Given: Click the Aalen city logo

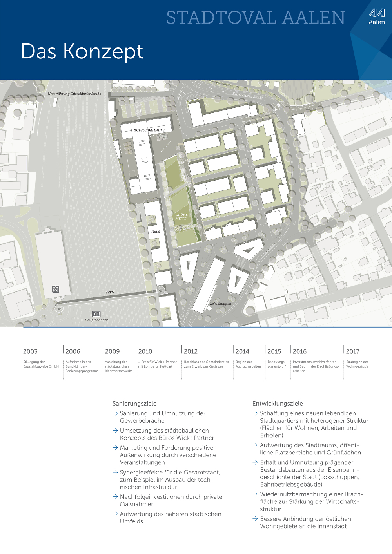Looking at the screenshot, I should tap(376, 16).
